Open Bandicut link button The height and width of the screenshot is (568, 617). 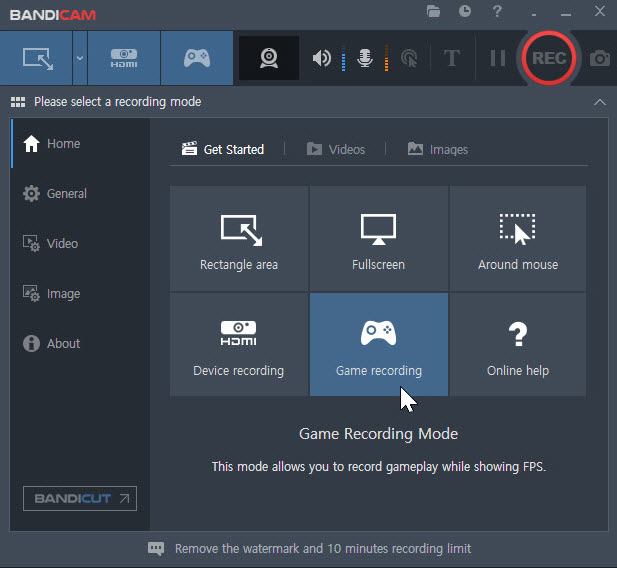(80, 498)
